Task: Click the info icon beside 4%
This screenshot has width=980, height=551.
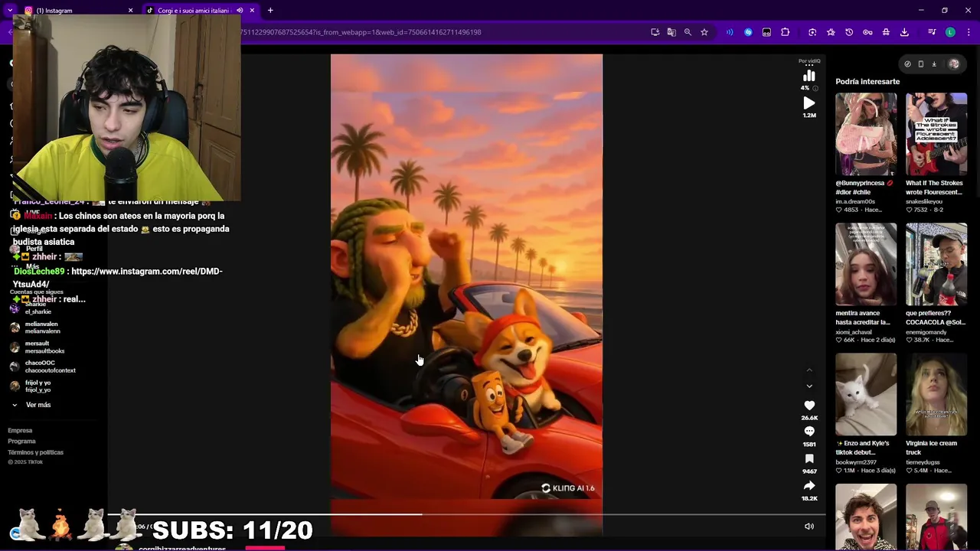Action: point(815,88)
